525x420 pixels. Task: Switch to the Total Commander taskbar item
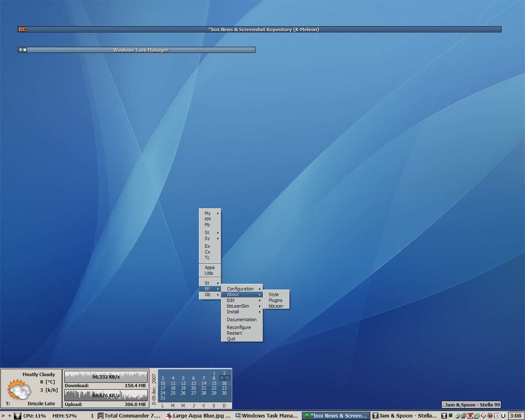tap(129, 415)
